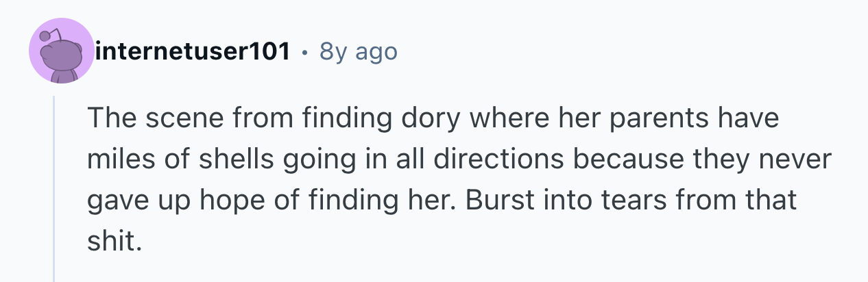Open the internetuser101 profile link
868x282 pixels.
(193, 51)
